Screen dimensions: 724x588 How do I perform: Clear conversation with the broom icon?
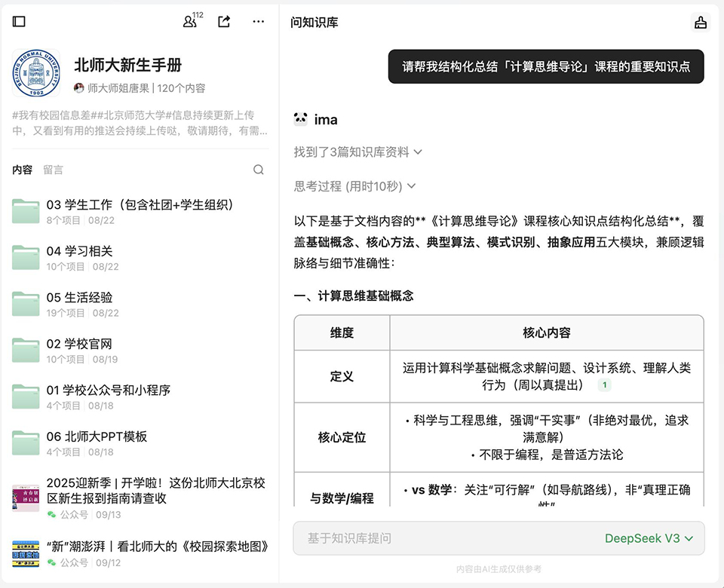pos(701,23)
